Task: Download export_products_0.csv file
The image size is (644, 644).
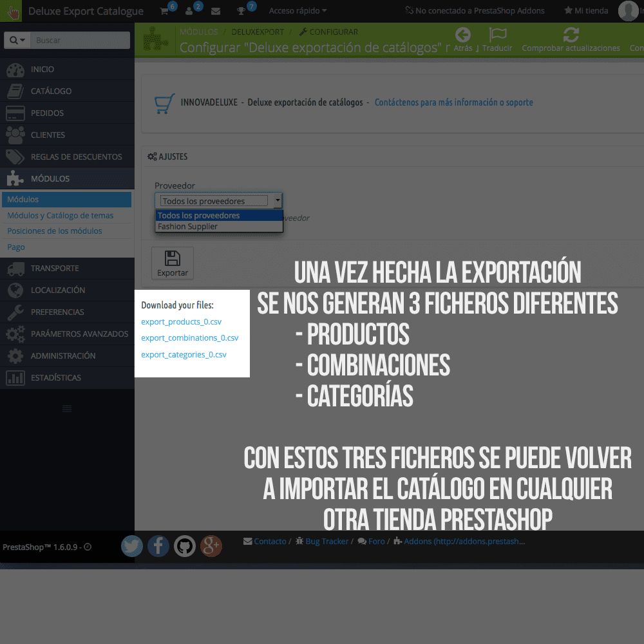Action: pos(181,321)
